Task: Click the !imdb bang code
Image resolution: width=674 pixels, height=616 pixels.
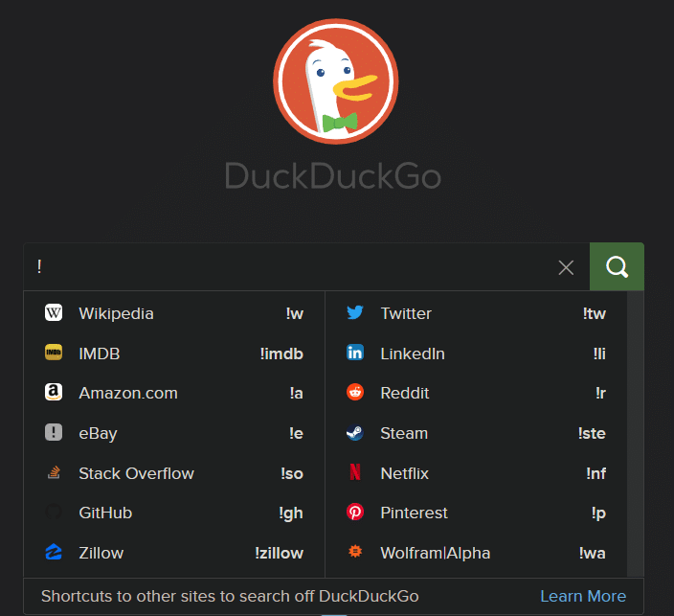Action: click(282, 354)
